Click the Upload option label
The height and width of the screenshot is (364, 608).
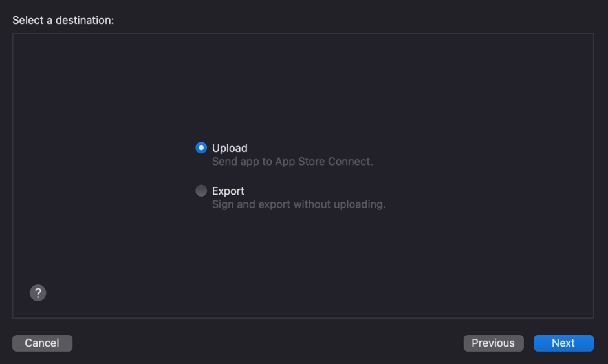click(x=230, y=148)
